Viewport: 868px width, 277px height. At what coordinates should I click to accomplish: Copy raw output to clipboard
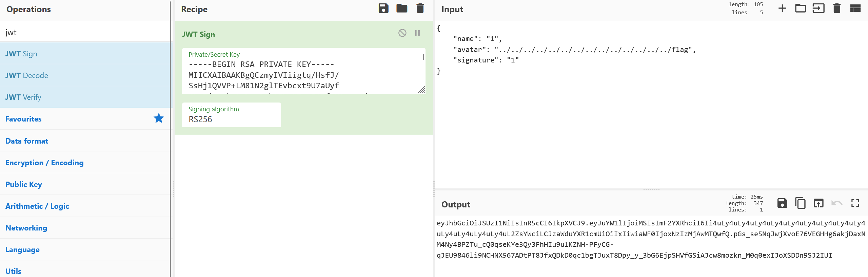(x=801, y=203)
